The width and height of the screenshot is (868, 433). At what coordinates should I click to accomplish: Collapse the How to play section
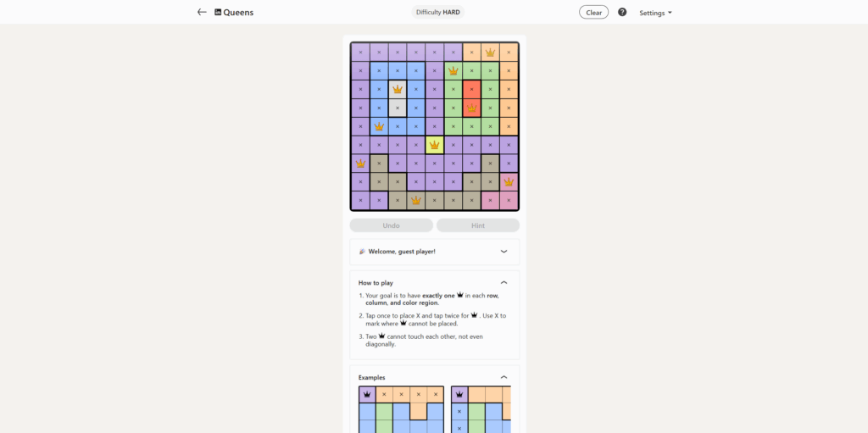point(504,282)
